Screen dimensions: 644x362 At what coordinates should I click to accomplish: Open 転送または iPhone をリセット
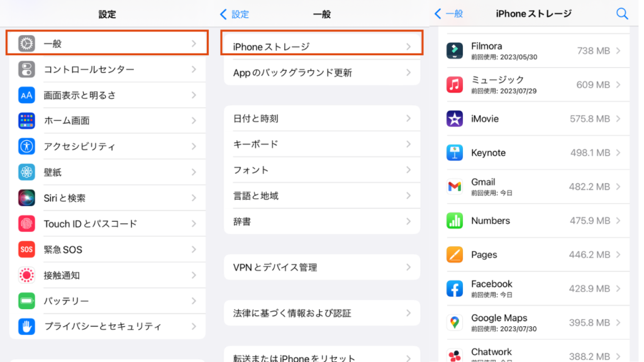coord(322,356)
